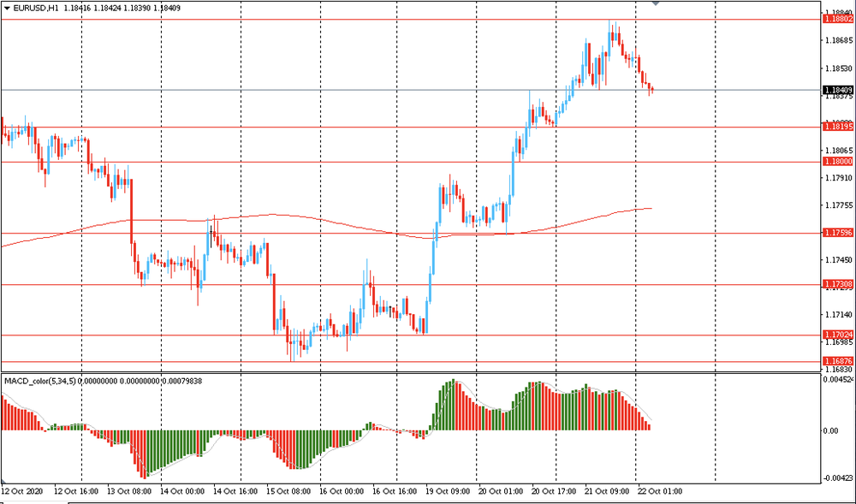Click the MACD_color(5,34,5) indicator label
The width and height of the screenshot is (856, 504).
point(39,380)
